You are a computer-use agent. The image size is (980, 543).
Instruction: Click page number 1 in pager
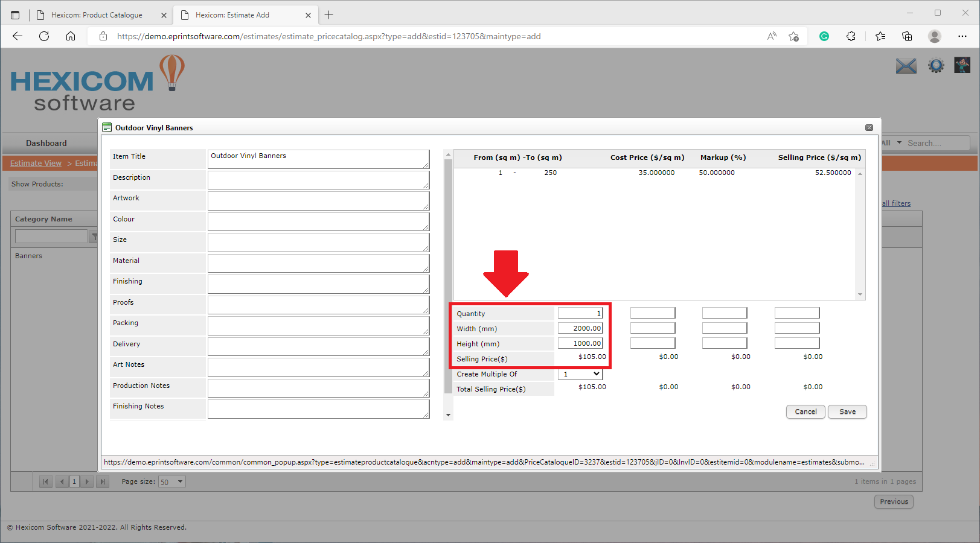(74, 481)
